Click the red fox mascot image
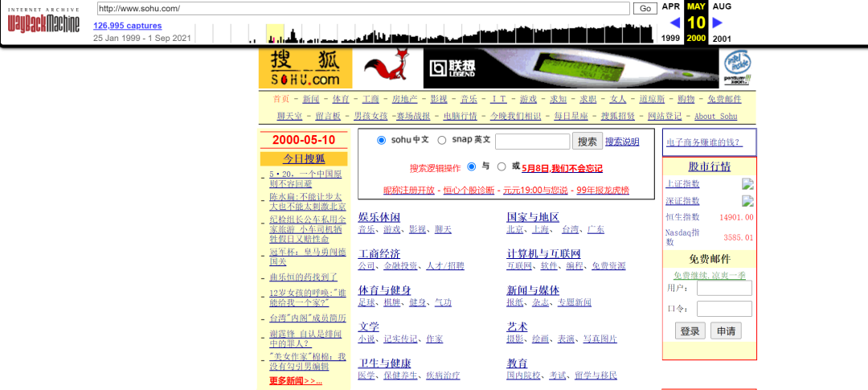This screenshot has height=390, width=868. click(x=388, y=65)
